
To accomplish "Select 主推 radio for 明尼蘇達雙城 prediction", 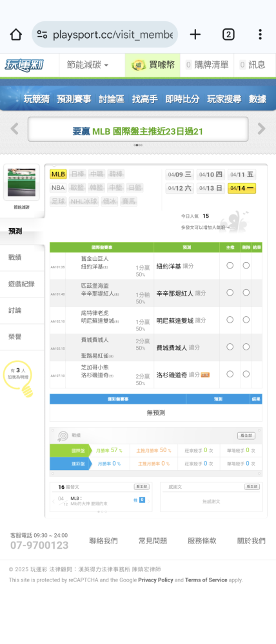I will [230, 319].
